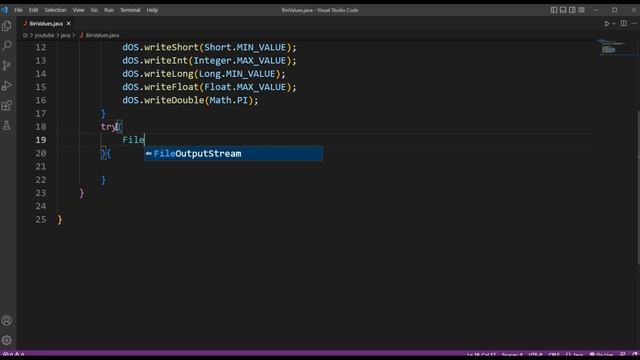Open the Selection menu
The height and width of the screenshot is (360, 640).
click(x=55, y=10)
